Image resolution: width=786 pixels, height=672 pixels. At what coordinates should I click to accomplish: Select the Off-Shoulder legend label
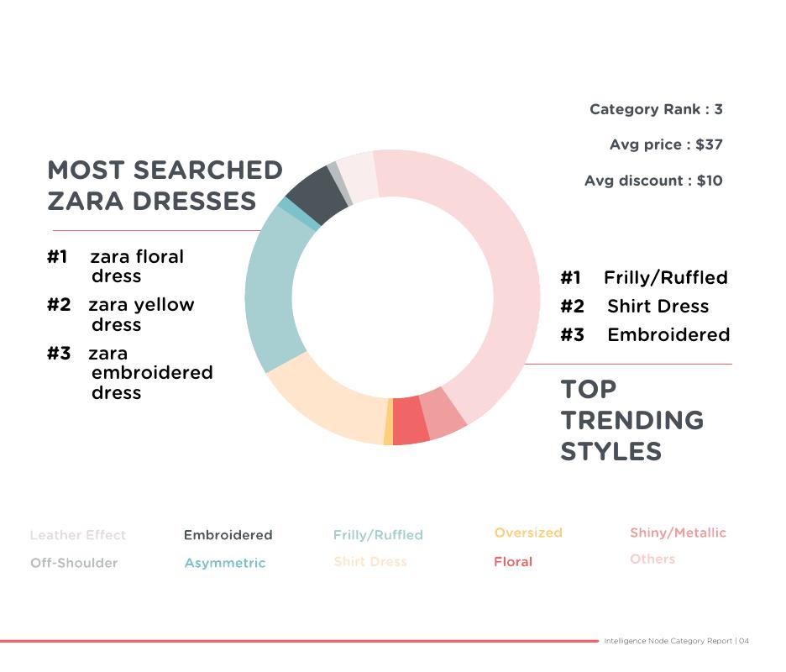point(74,563)
